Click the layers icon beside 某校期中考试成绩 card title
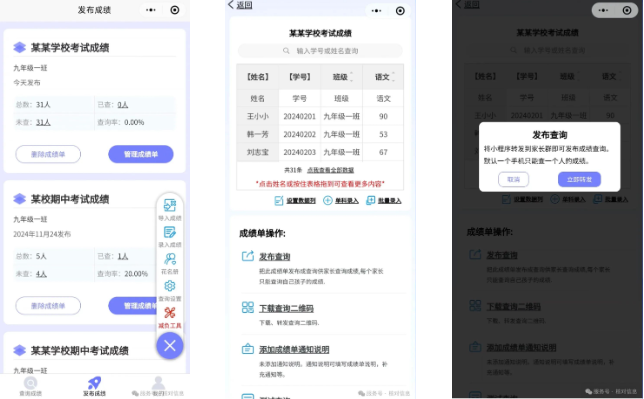Image resolution: width=644 pixels, height=399 pixels. 19,199
